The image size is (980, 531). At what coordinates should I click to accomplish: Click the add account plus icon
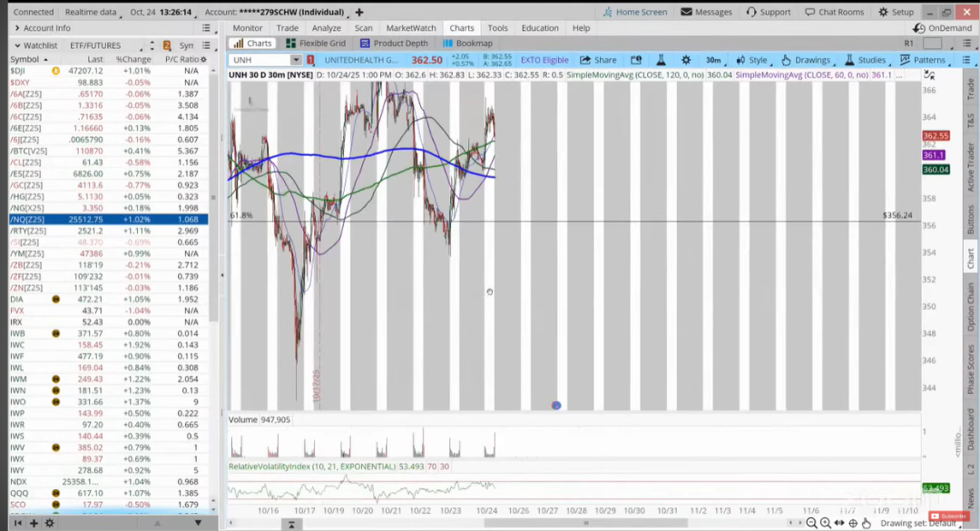359,12
